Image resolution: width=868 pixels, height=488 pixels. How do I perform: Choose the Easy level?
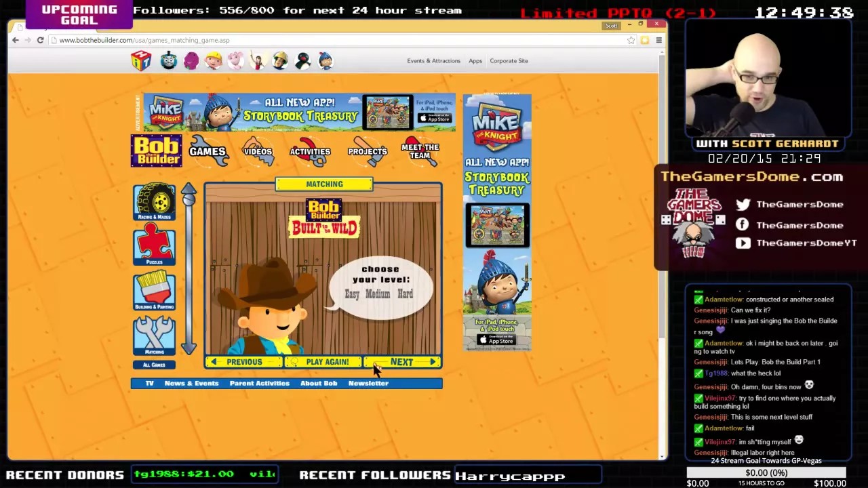[x=352, y=293]
